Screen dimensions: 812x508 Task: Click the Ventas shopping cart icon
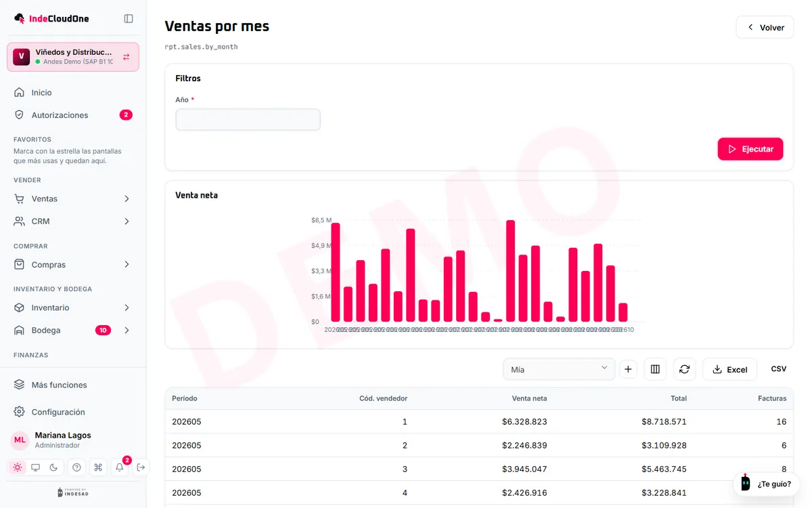tap(20, 198)
